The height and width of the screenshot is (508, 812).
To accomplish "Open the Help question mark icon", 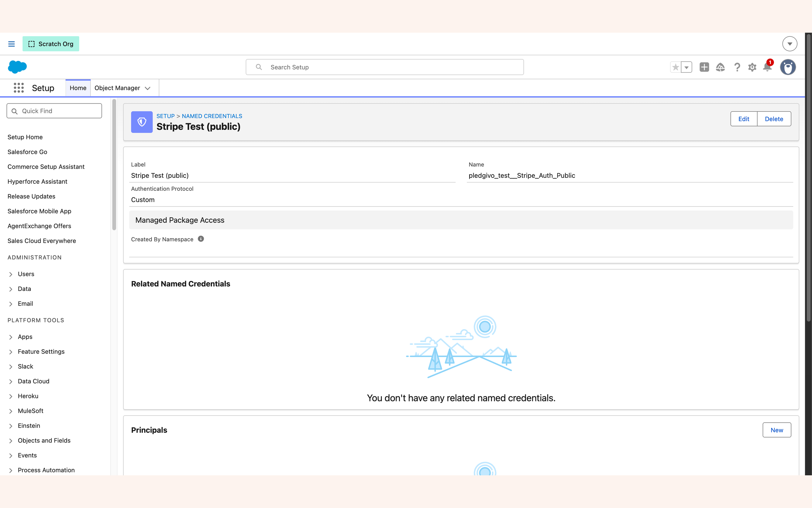I will [x=737, y=67].
